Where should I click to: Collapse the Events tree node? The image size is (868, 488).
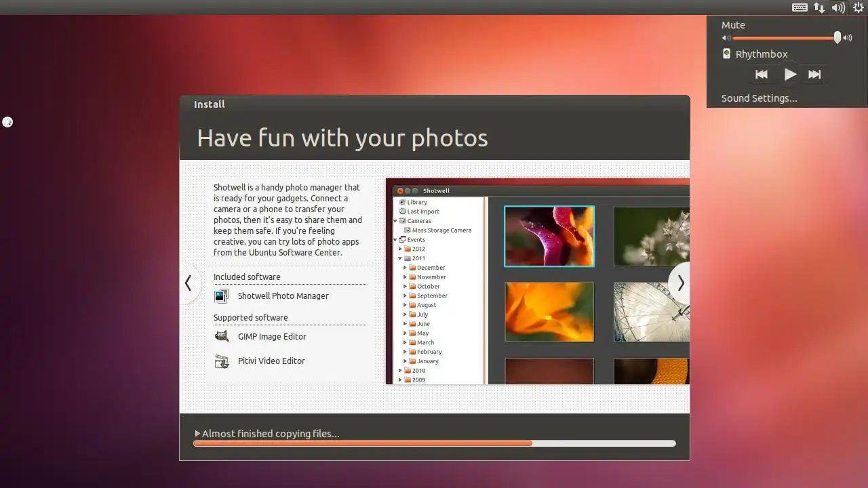pyautogui.click(x=395, y=239)
